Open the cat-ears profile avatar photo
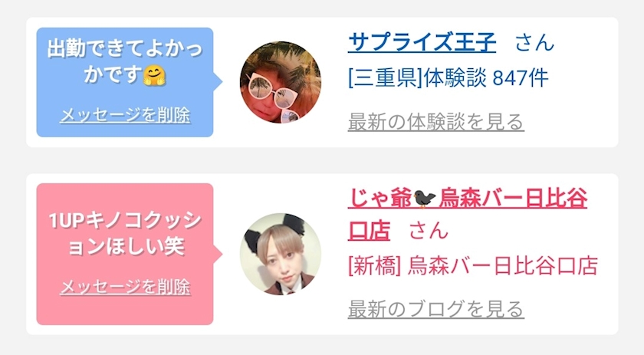Viewport: 644px width, 355px height. pos(281,254)
